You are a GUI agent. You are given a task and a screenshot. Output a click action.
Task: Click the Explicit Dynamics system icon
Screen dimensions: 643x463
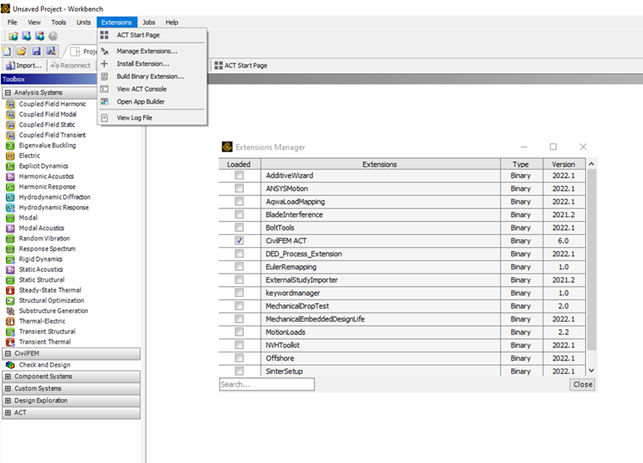[x=10, y=166]
